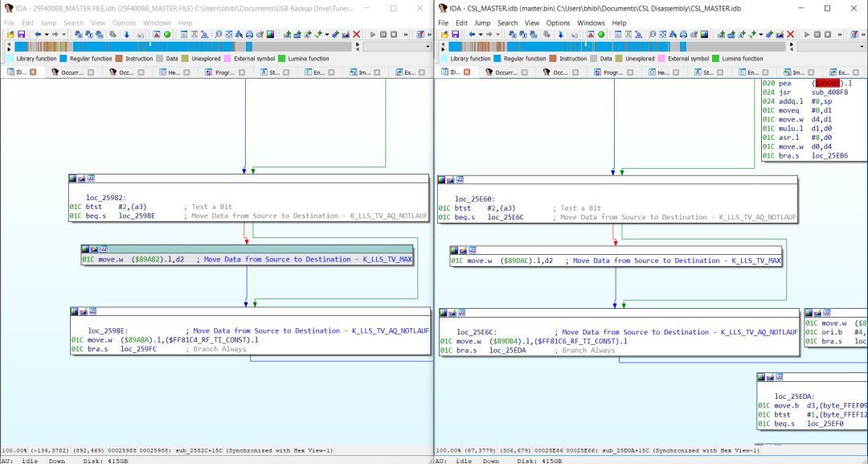The image size is (868, 464).
Task: Click first node icon on loc_25982 block header
Action: pos(72,179)
